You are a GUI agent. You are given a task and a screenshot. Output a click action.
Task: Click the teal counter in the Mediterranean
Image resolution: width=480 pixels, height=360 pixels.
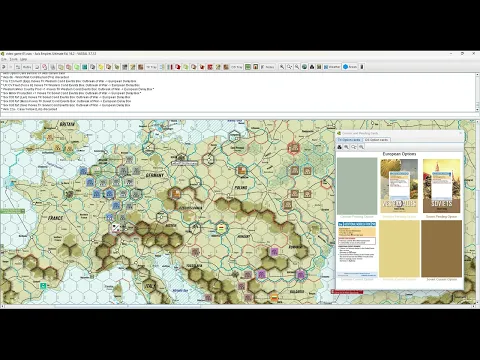(43, 286)
